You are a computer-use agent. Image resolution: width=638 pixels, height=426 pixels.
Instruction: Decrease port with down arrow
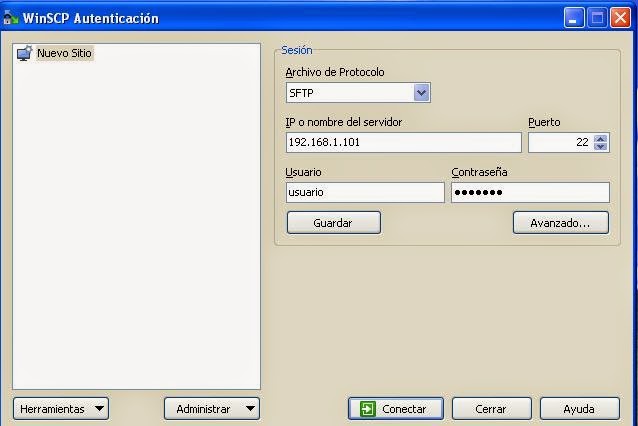[x=601, y=146]
